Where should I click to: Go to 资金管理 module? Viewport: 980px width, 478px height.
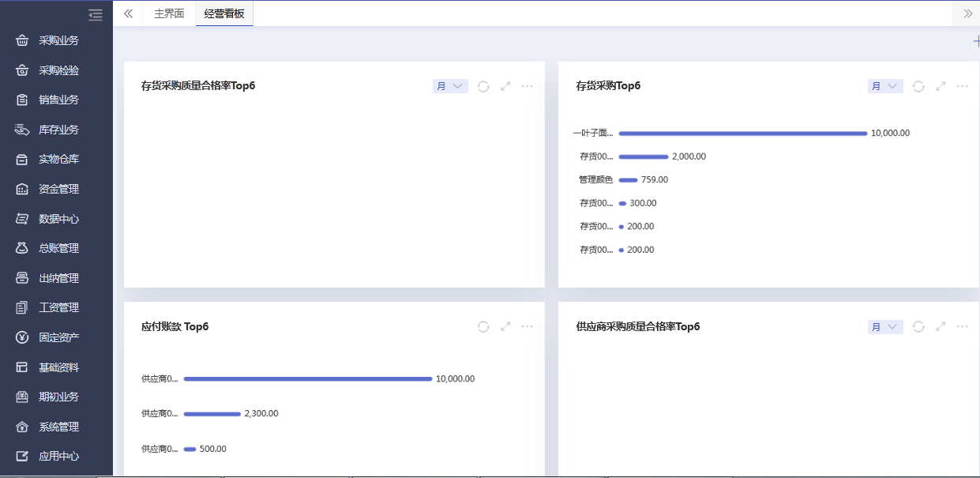coord(58,189)
